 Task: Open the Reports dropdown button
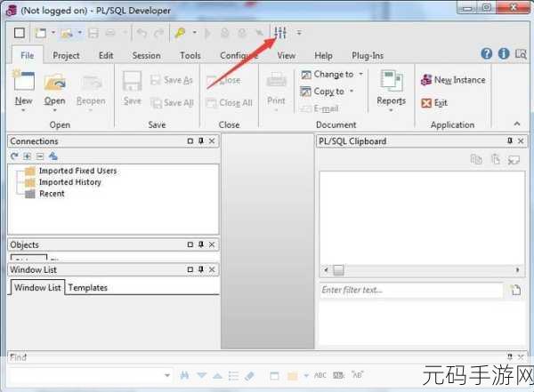pyautogui.click(x=392, y=91)
